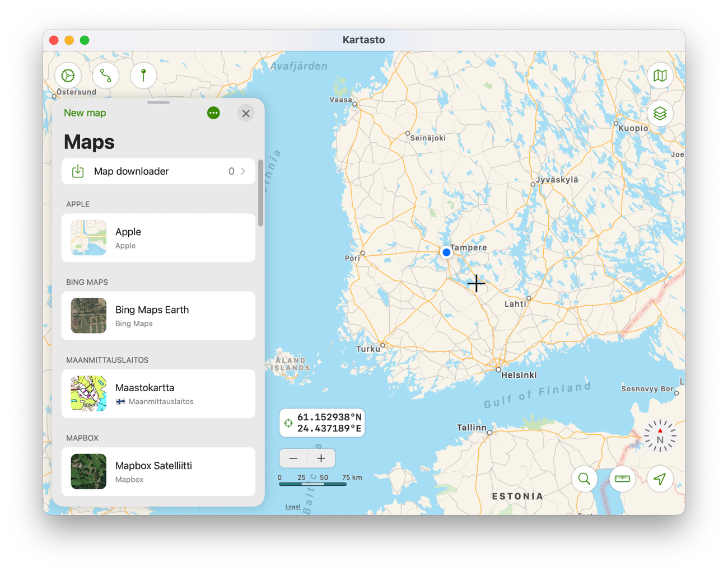Select the Maastokartta map

pos(158,393)
